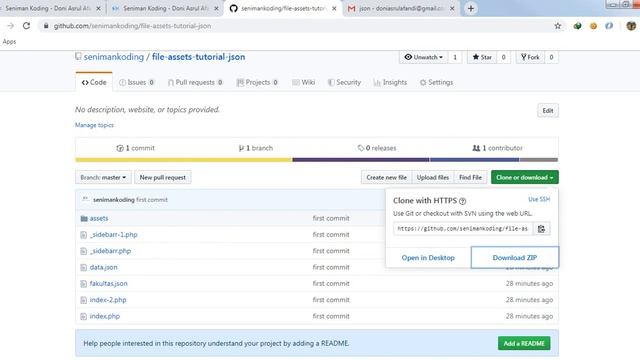Open a new browser tab
Viewport: 640px width, 360px height.
tap(471, 8)
